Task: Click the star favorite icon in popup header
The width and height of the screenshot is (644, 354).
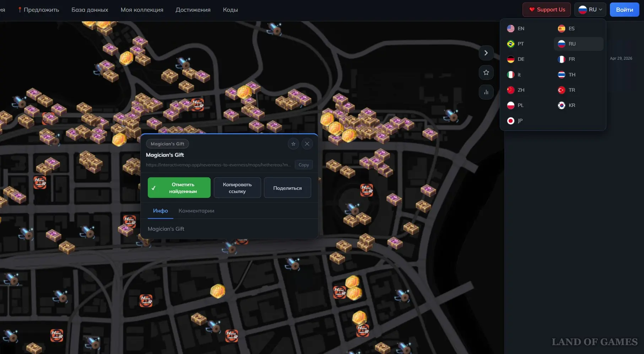Action: [x=293, y=144]
